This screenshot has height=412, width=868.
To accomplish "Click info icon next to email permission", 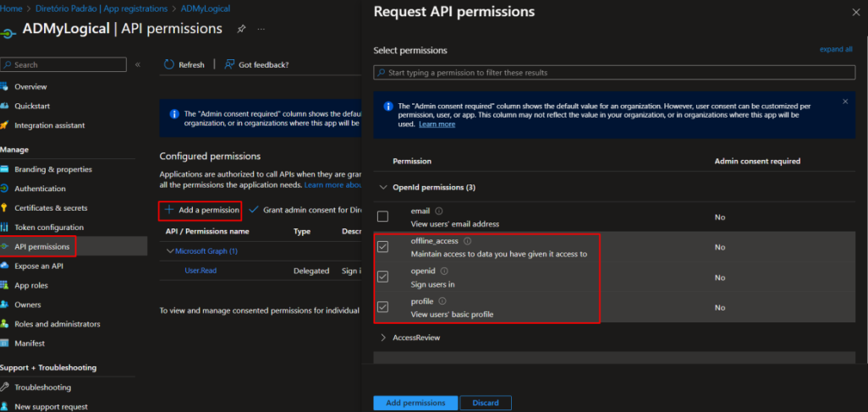I will pyautogui.click(x=439, y=211).
